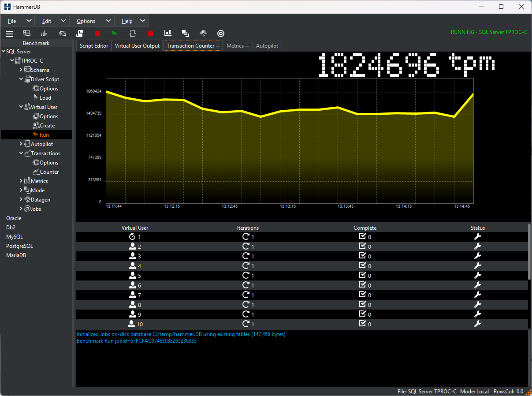Click the Complete checkmark for user 4
This screenshot has width=532, height=396.
coord(363,265)
